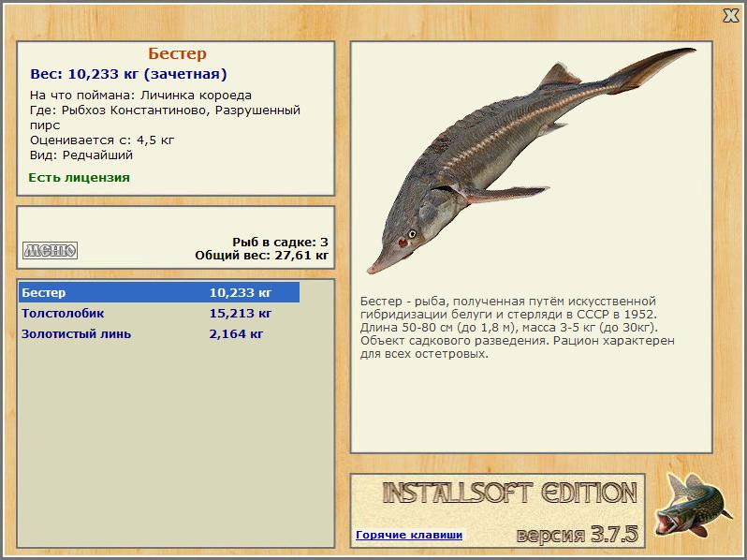Click the Installsoft Edition banner
This screenshot has width=747, height=560.
click(x=509, y=493)
